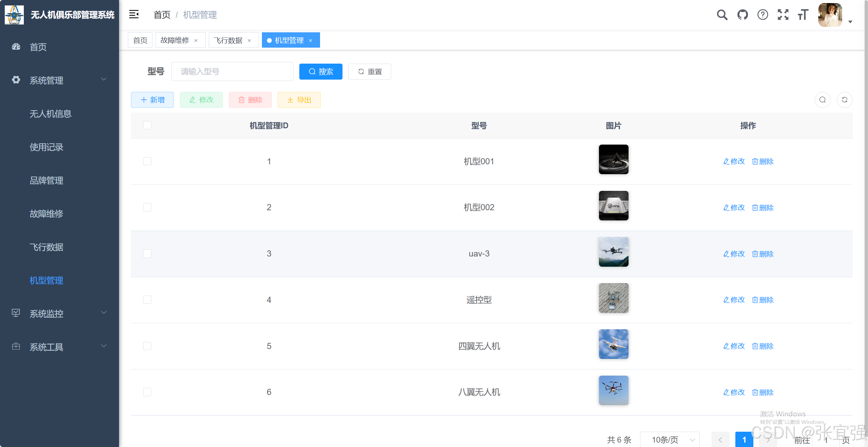Select the checkbox for row 四翼无人机
The width and height of the screenshot is (868, 447).
[x=147, y=346]
